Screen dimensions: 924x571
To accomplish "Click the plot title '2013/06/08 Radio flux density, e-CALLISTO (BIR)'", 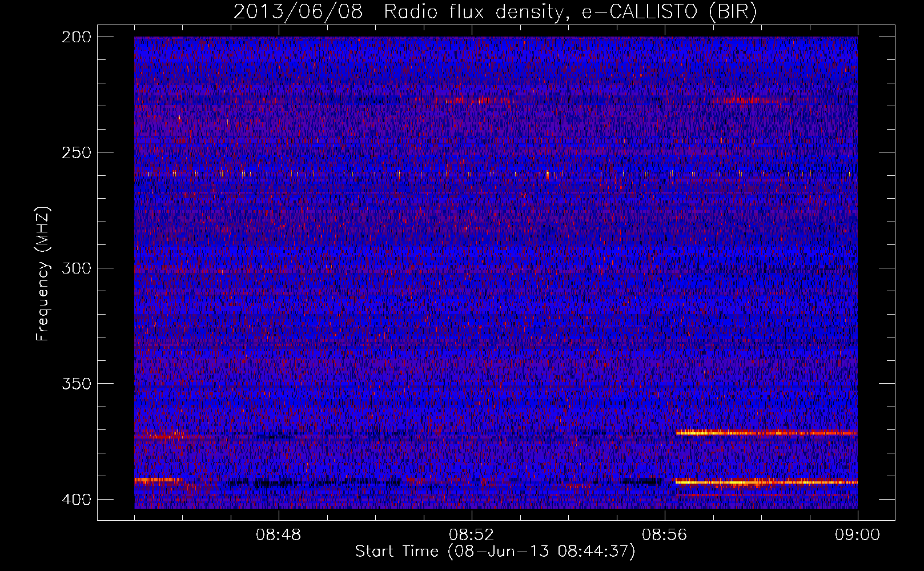I will pos(495,12).
